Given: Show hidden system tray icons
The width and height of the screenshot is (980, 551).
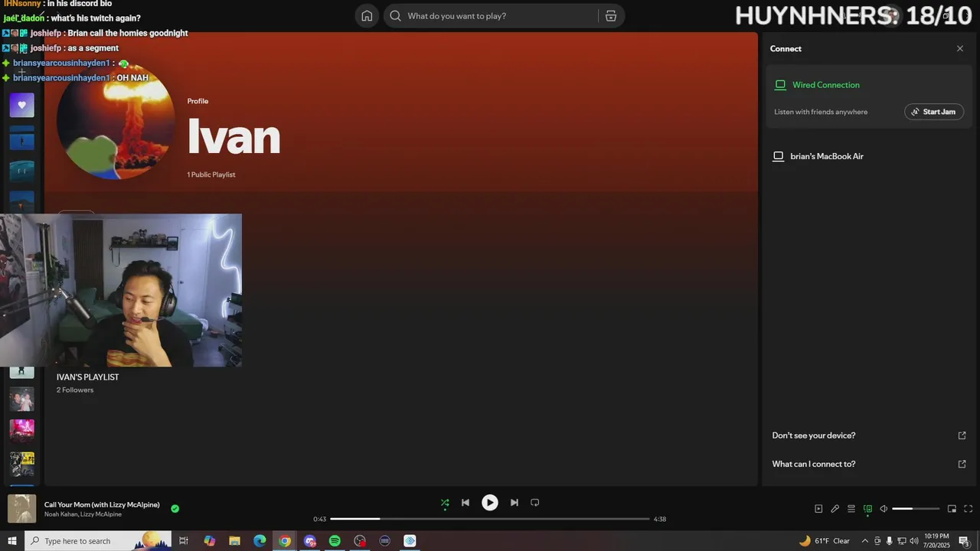Looking at the screenshot, I should 865,541.
